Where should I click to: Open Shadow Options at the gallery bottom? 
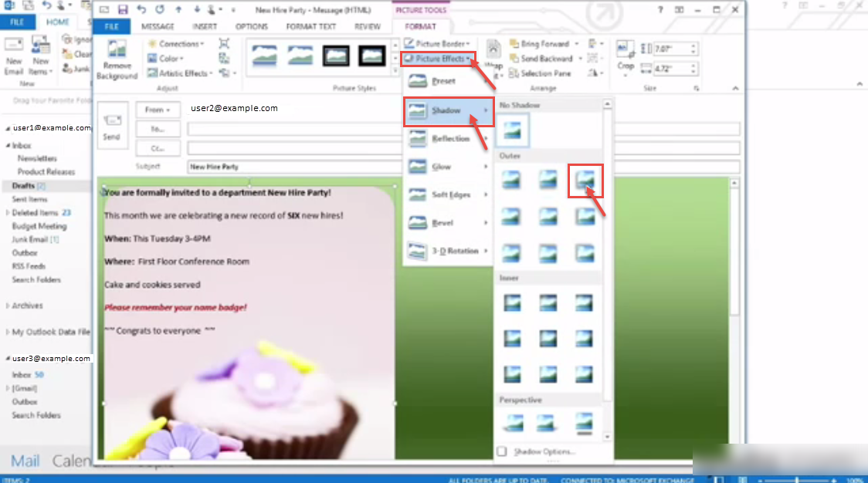click(x=544, y=451)
